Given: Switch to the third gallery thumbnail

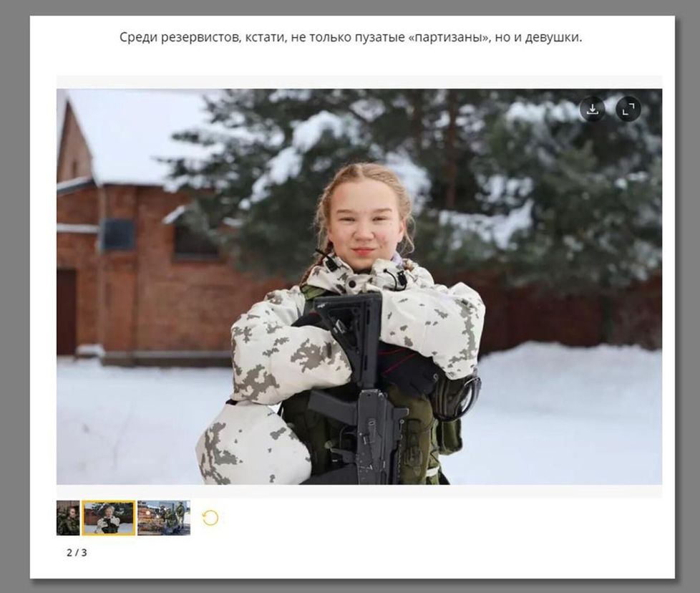Looking at the screenshot, I should (164, 518).
